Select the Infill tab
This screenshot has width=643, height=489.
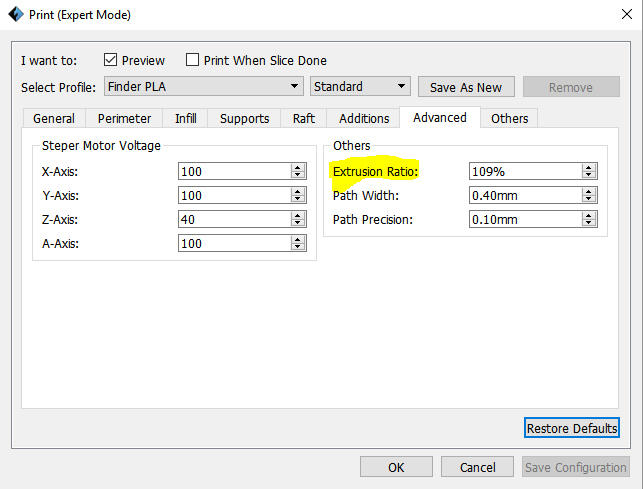pos(185,118)
